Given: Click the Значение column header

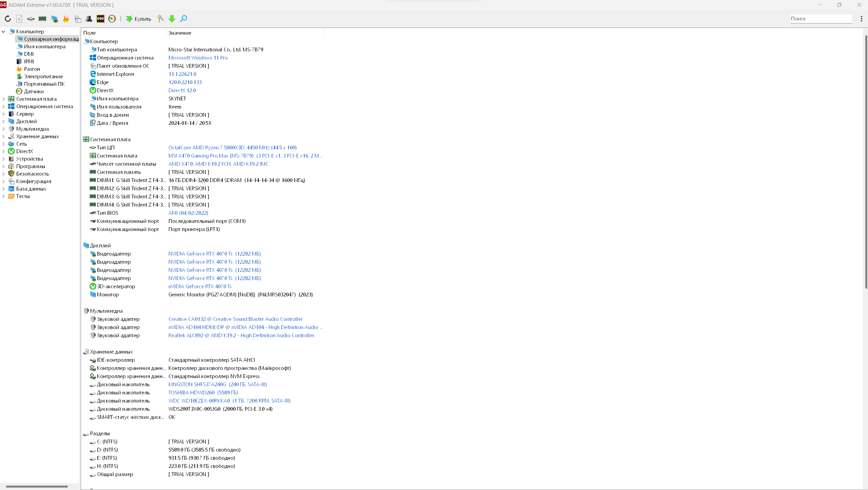Looking at the screenshot, I should pos(245,33).
